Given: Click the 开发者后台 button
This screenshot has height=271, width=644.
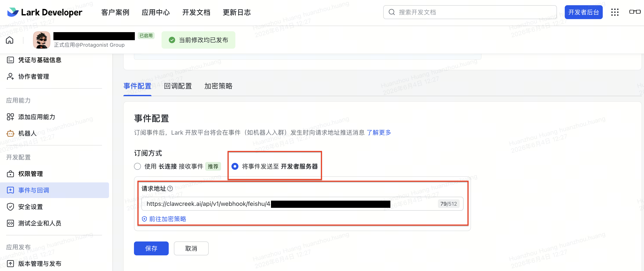Looking at the screenshot, I should [583, 12].
